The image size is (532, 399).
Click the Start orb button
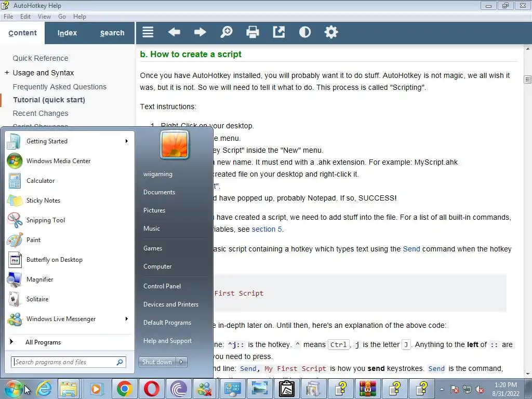(x=14, y=389)
